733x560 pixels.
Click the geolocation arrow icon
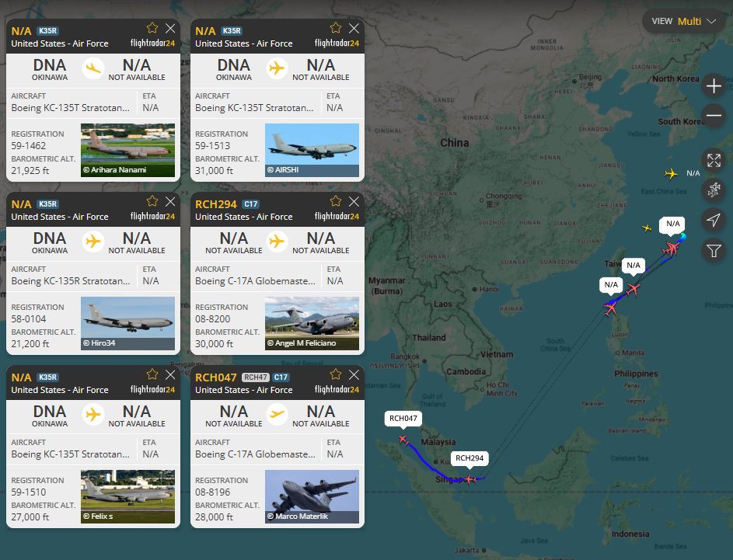point(714,220)
